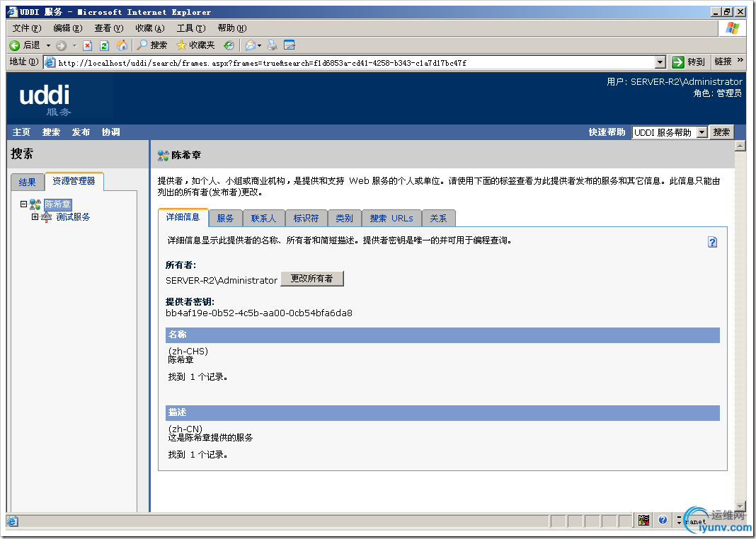756x539 pixels.
Task: Open the help question mark icon
Action: (712, 243)
